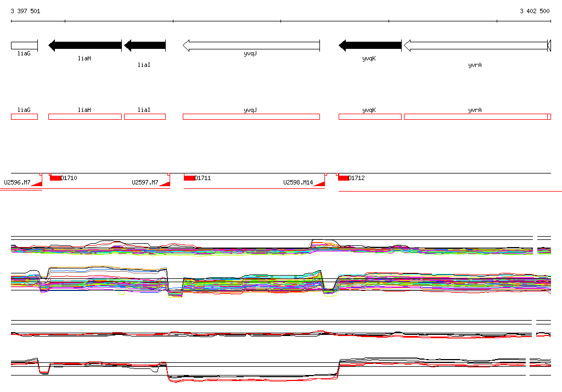Screen dimensions: 562x392
Task: Click the U2596.M7 red triangle marker
Action: [37, 183]
